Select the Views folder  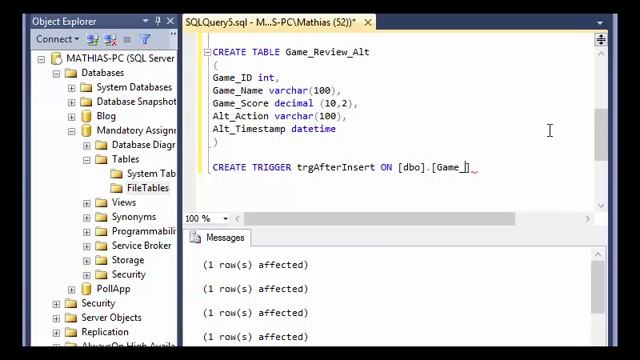(x=124, y=202)
